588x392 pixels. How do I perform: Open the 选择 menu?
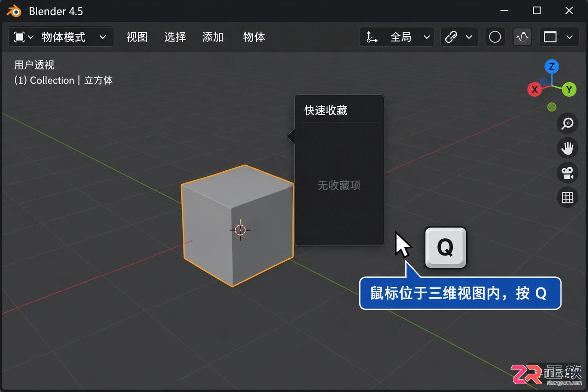tap(175, 37)
